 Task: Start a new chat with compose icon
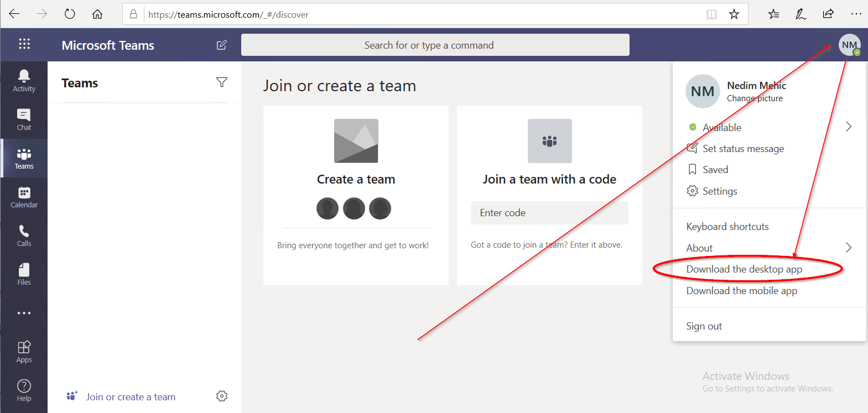click(x=221, y=45)
